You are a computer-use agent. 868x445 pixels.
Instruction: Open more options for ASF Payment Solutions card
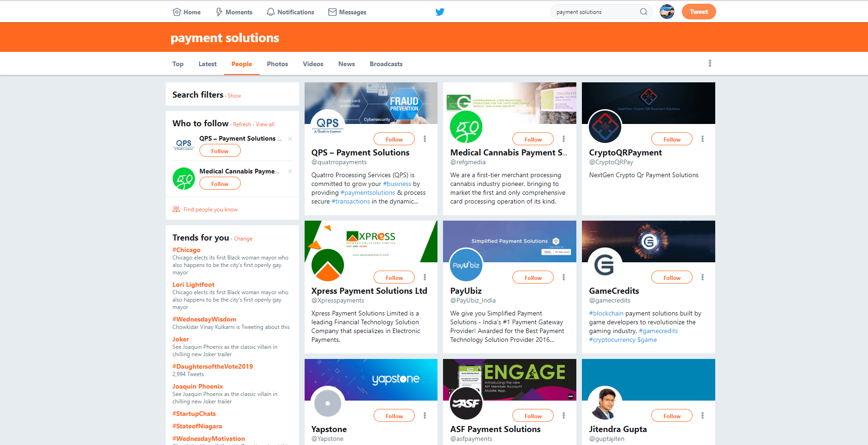[563, 415]
